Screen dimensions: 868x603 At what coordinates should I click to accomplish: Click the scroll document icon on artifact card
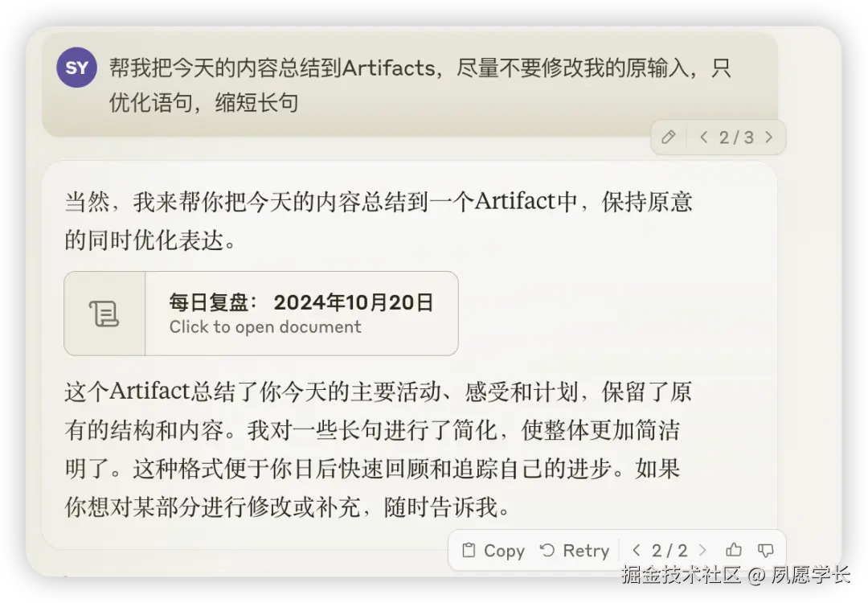[104, 314]
